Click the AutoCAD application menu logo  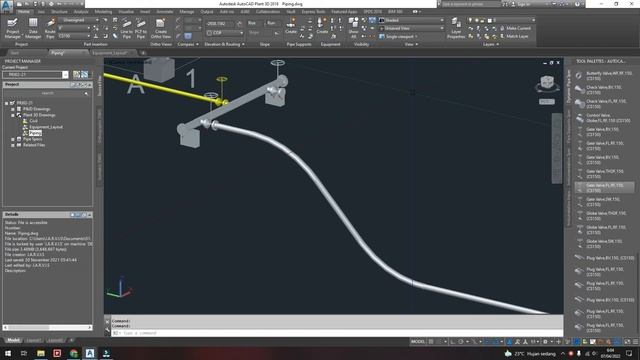click(x=7, y=6)
